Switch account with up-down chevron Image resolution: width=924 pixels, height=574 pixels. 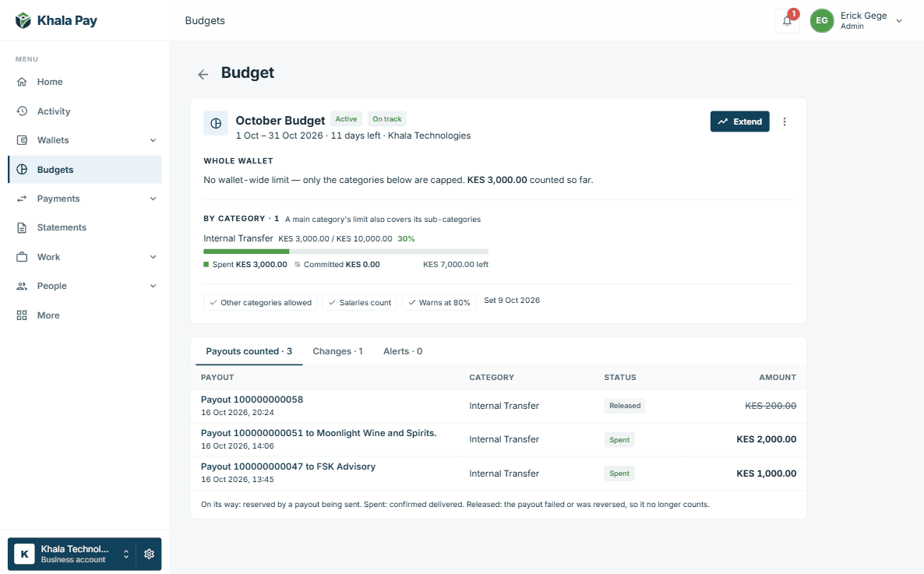coord(126,554)
